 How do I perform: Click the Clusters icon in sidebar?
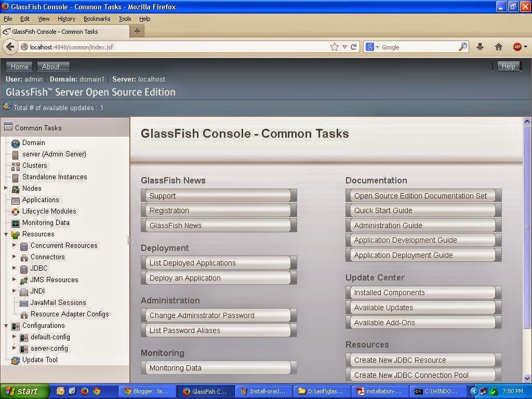click(x=15, y=166)
